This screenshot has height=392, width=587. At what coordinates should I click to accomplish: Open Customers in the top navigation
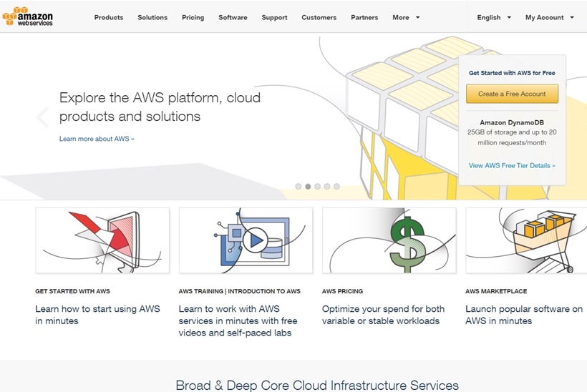tap(319, 17)
